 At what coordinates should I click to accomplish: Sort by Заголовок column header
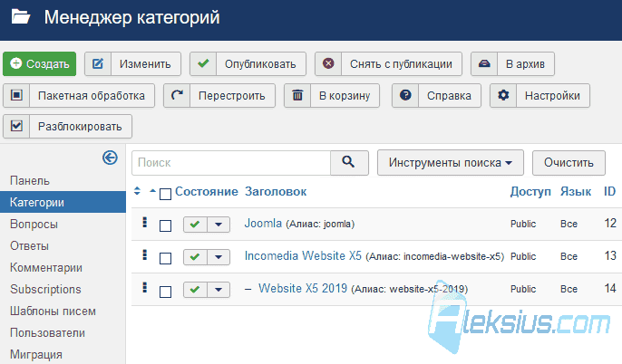276,192
